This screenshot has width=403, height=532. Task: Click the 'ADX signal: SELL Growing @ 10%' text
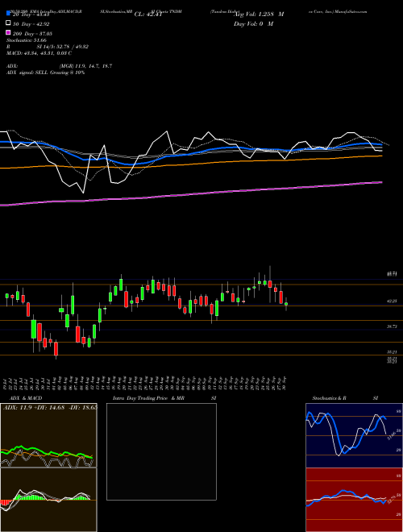pos(45,73)
